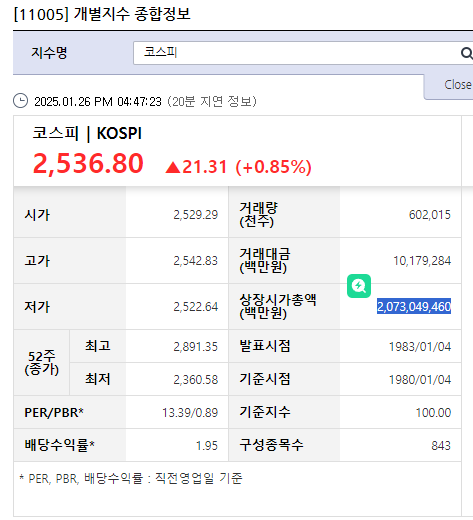473x520 pixels.
Task: Click 52주 최고 value 2,891.35
Action: 196,347
